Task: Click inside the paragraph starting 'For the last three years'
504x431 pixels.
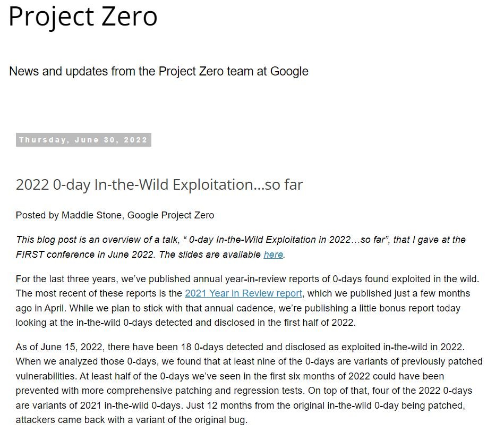Action: (x=247, y=301)
